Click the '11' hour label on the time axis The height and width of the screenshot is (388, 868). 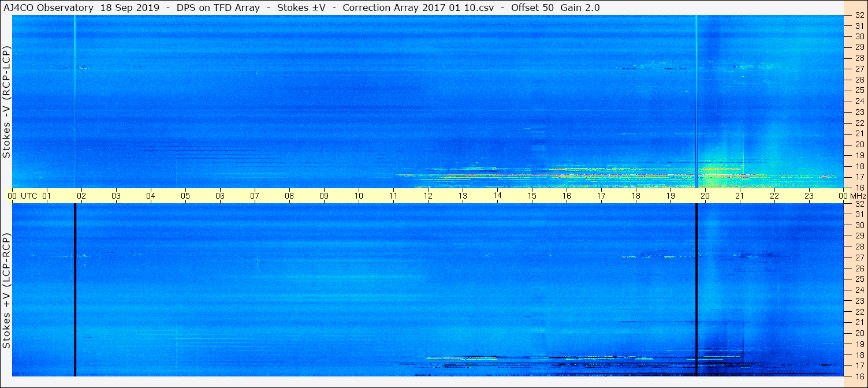point(393,196)
